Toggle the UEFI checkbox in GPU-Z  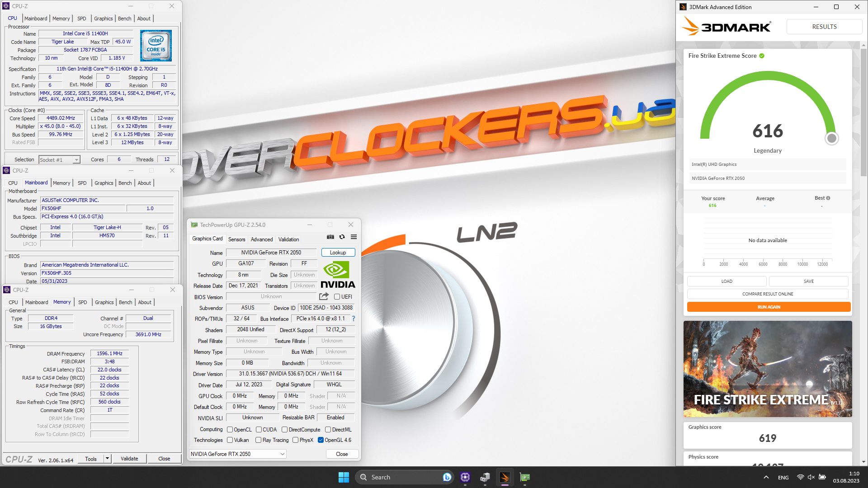[337, 297]
